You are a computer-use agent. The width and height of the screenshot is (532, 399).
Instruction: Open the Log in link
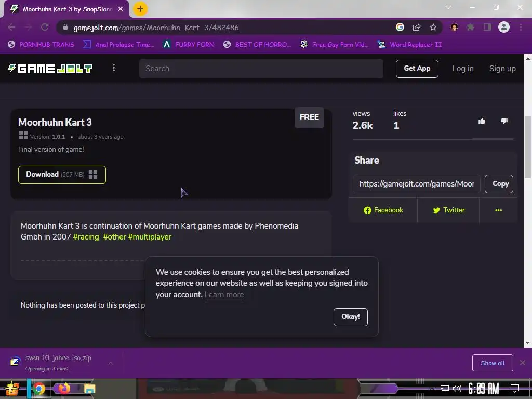[x=463, y=69]
